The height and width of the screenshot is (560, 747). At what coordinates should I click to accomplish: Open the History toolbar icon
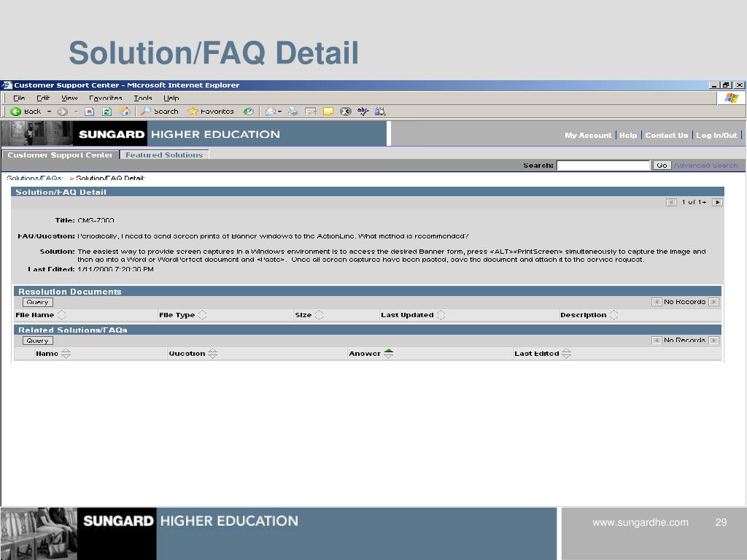248,112
